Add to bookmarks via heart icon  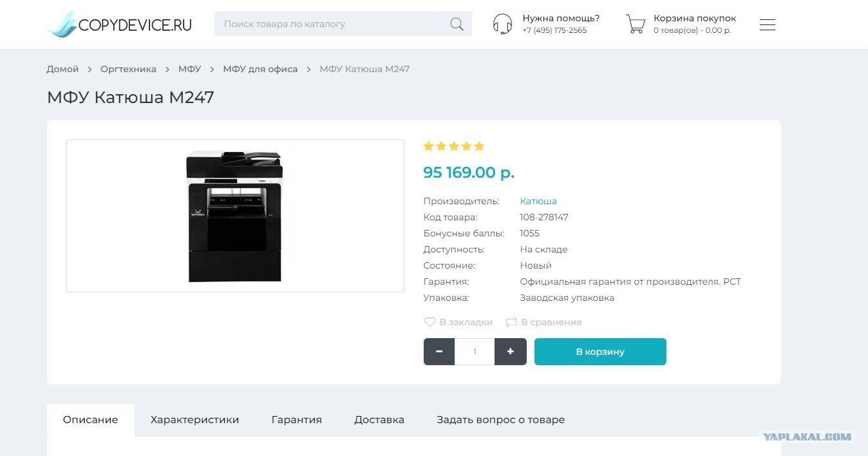[429, 322]
